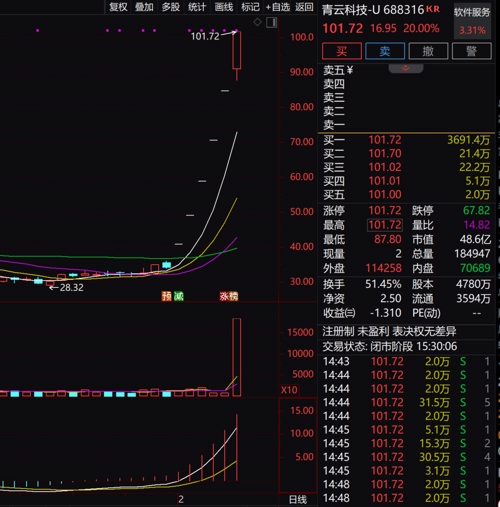Viewport: 500px width, 507px height.
Task: Click the 买五 price 101.00
Action: [x=385, y=195]
